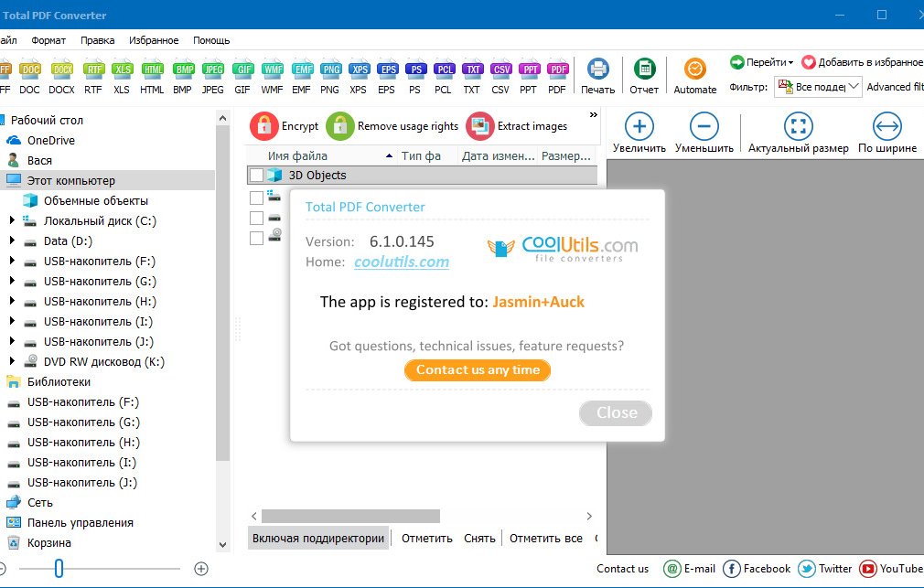Open the Правка menu
This screenshot has height=588, width=924.
click(97, 40)
